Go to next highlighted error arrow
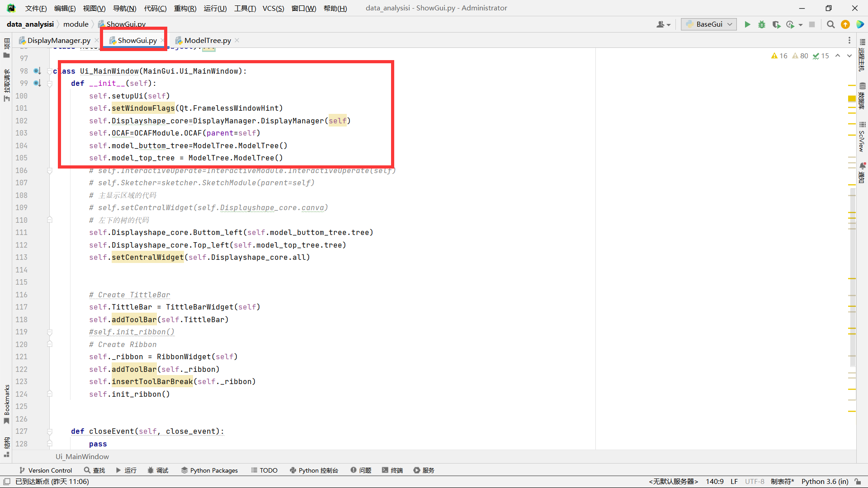This screenshot has width=868, height=488. coord(849,56)
